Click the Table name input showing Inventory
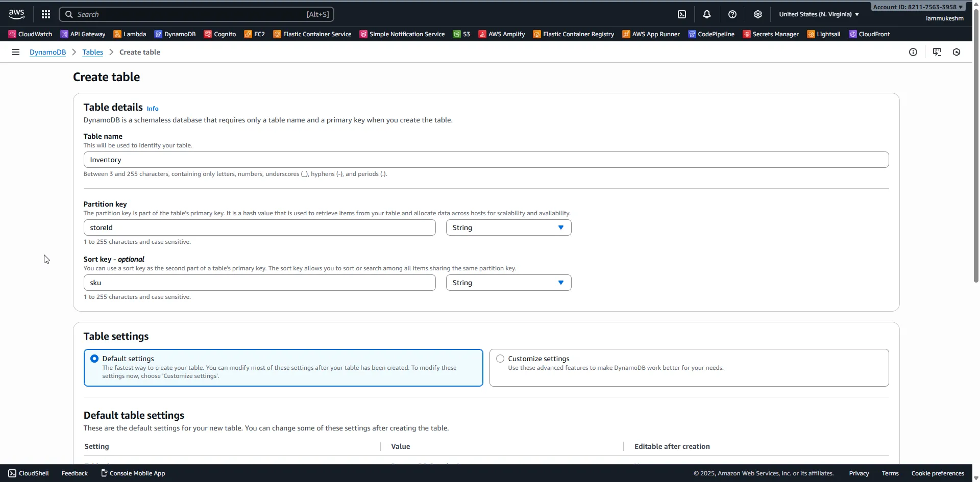The width and height of the screenshot is (980, 482). pos(485,160)
